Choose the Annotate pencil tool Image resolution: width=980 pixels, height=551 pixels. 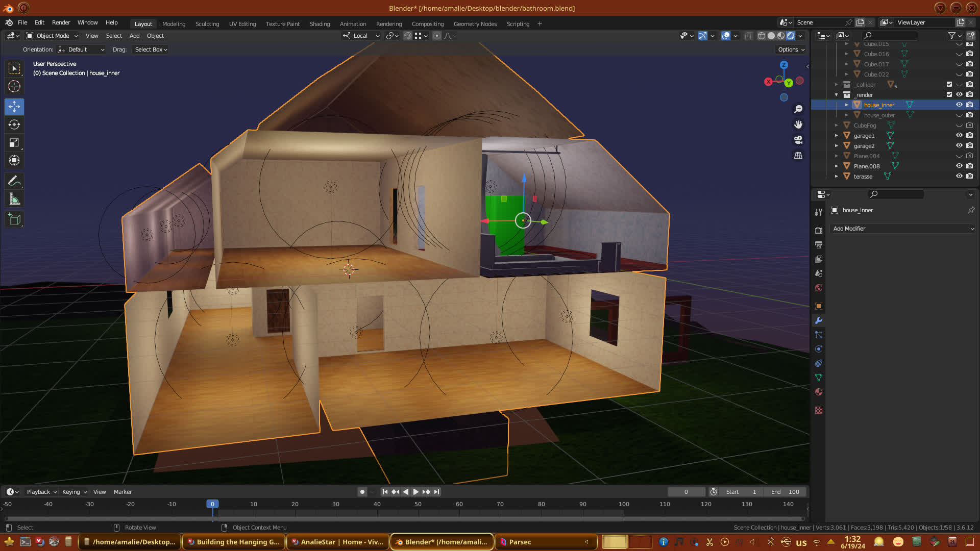(14, 181)
